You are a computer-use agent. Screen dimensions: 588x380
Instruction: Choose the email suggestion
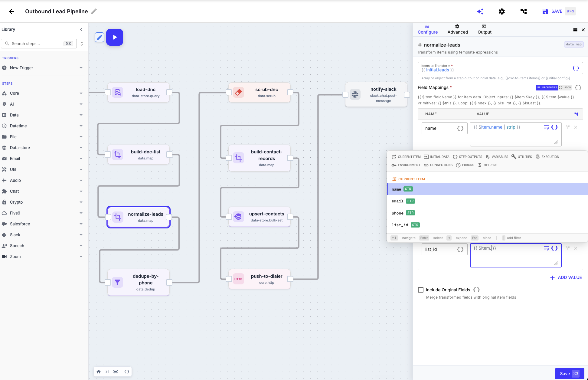coord(487,201)
